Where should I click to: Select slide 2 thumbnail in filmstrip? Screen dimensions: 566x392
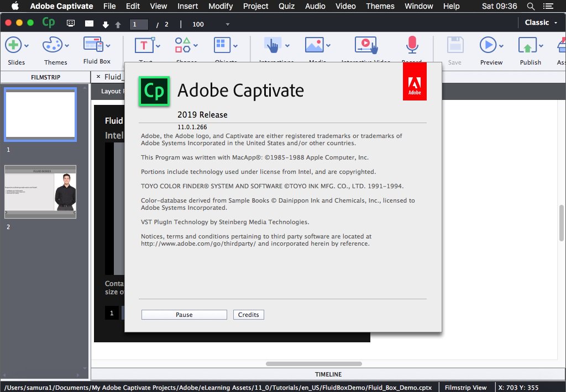(40, 192)
